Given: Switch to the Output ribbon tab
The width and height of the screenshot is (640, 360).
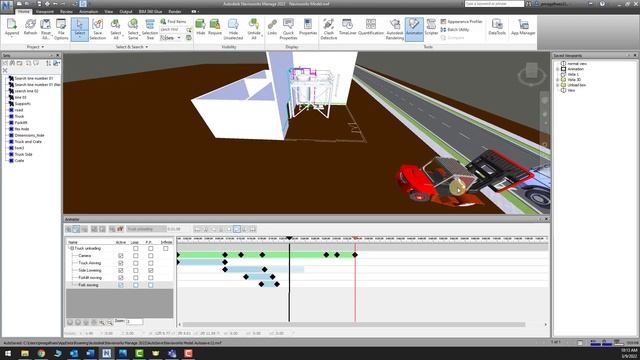Looking at the screenshot, I should pos(126,11).
